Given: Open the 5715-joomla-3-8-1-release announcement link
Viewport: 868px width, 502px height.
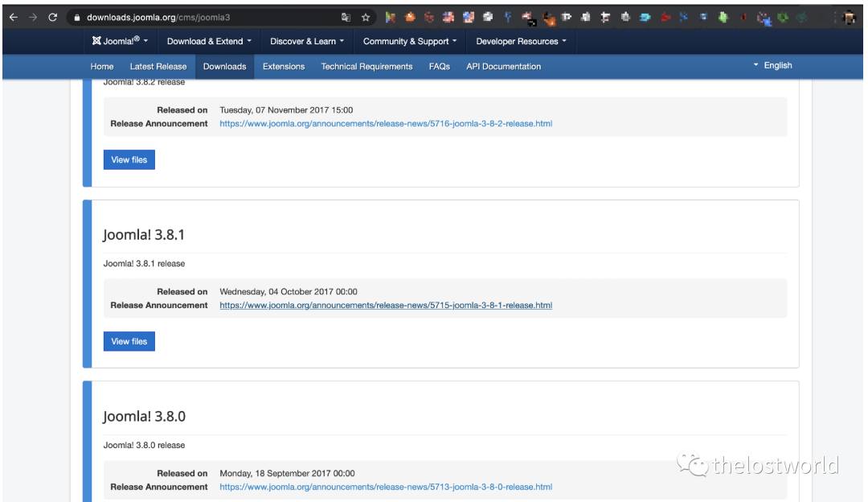Looking at the screenshot, I should pos(386,305).
